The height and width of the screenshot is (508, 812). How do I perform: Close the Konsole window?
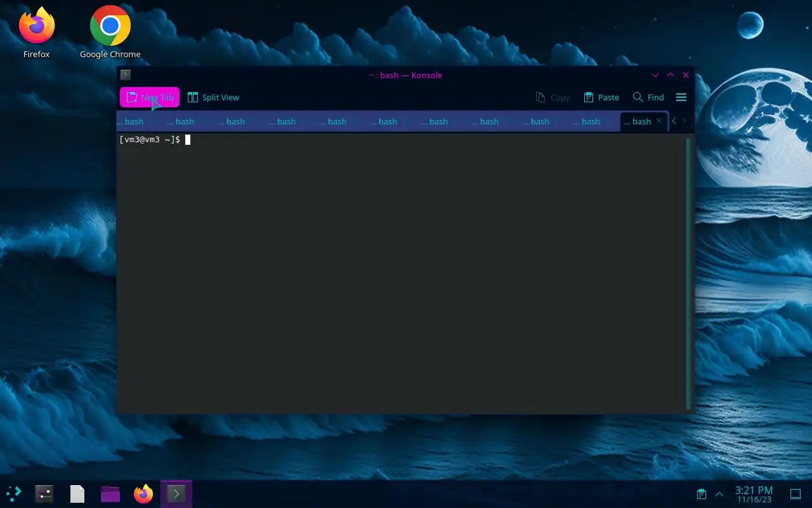click(686, 75)
